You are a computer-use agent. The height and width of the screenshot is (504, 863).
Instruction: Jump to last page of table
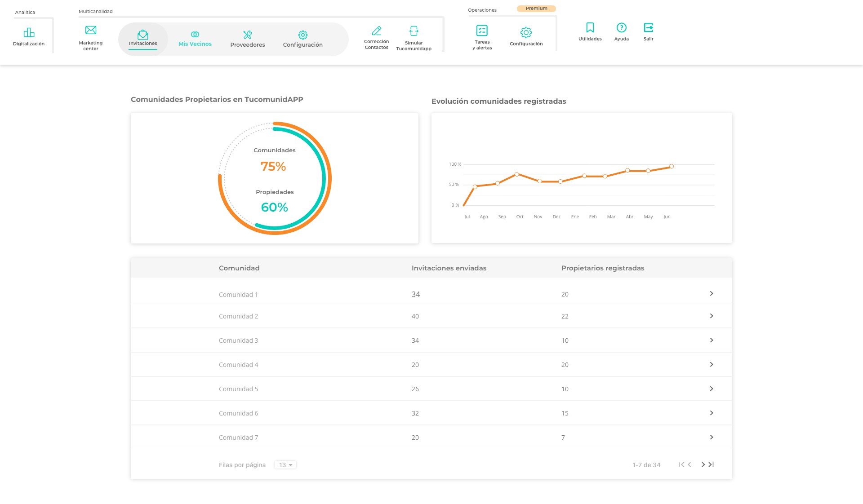coord(712,465)
